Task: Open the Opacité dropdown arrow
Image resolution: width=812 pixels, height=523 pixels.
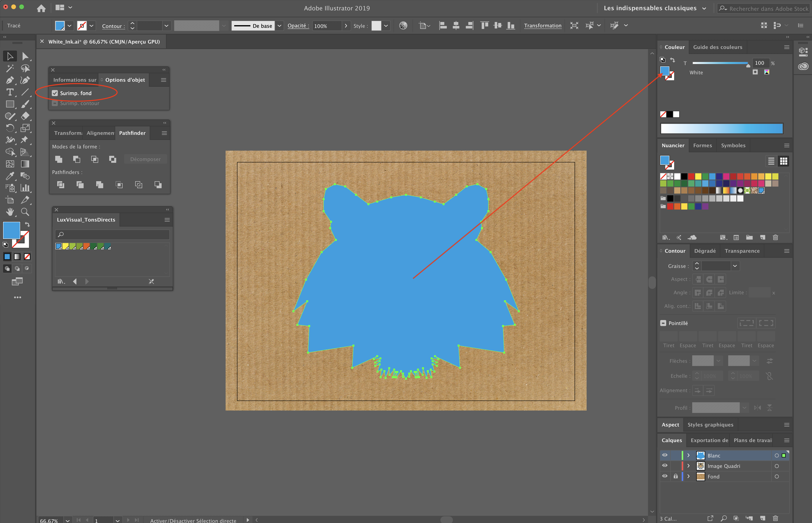Action: [x=346, y=26]
